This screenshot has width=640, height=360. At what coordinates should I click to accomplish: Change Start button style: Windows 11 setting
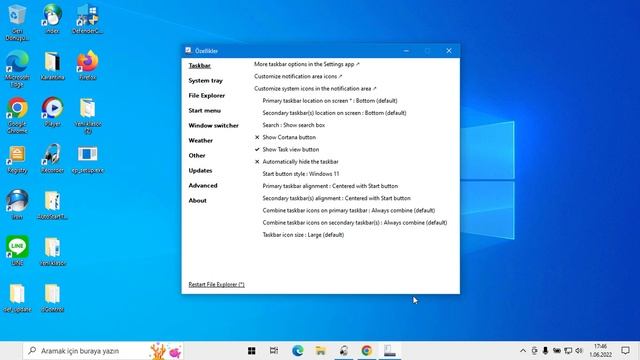(x=301, y=174)
